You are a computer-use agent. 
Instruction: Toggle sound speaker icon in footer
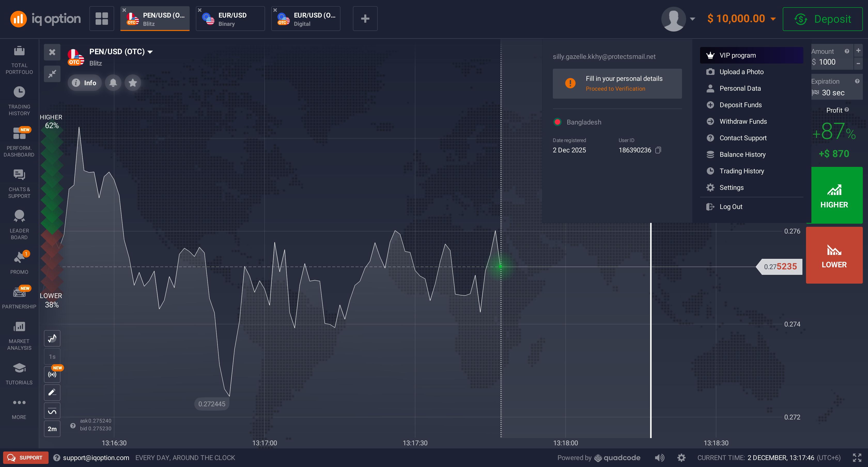tap(660, 457)
